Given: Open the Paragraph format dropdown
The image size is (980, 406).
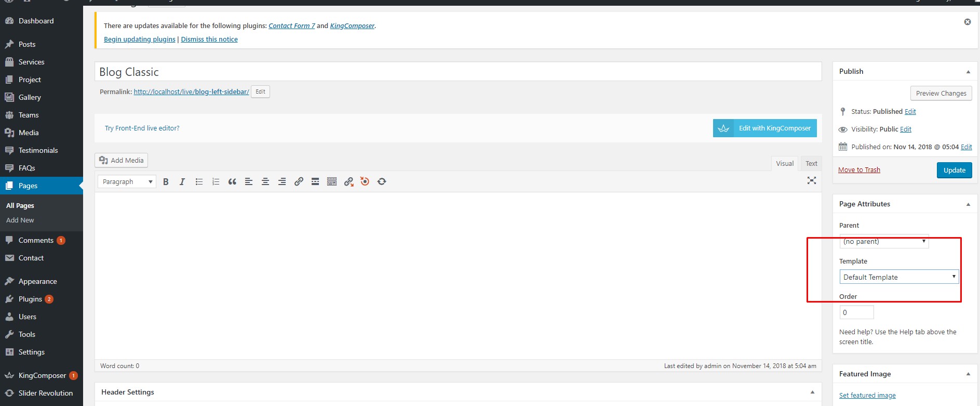Looking at the screenshot, I should 127,181.
